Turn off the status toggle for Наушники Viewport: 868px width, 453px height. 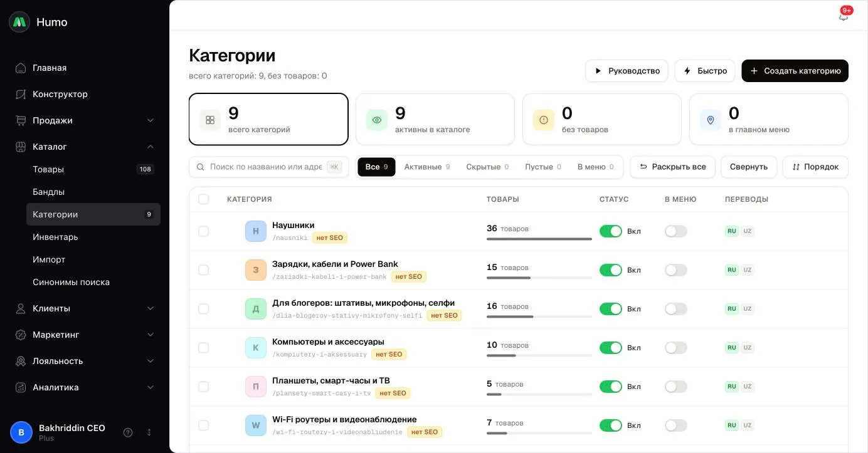coord(611,231)
